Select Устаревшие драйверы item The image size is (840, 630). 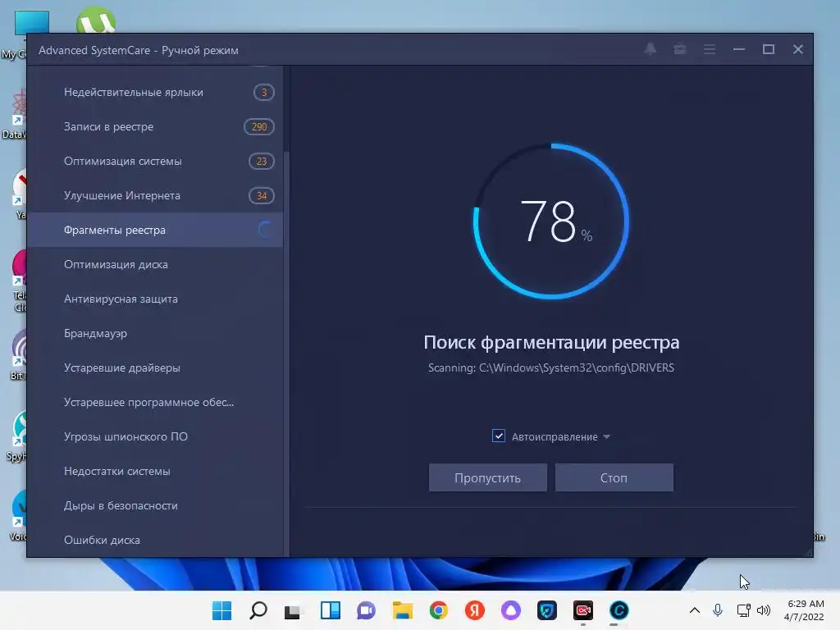(155, 367)
